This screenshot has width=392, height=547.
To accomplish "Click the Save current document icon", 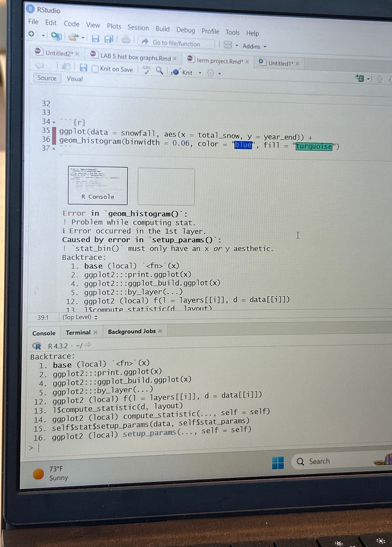I will click(x=95, y=39).
